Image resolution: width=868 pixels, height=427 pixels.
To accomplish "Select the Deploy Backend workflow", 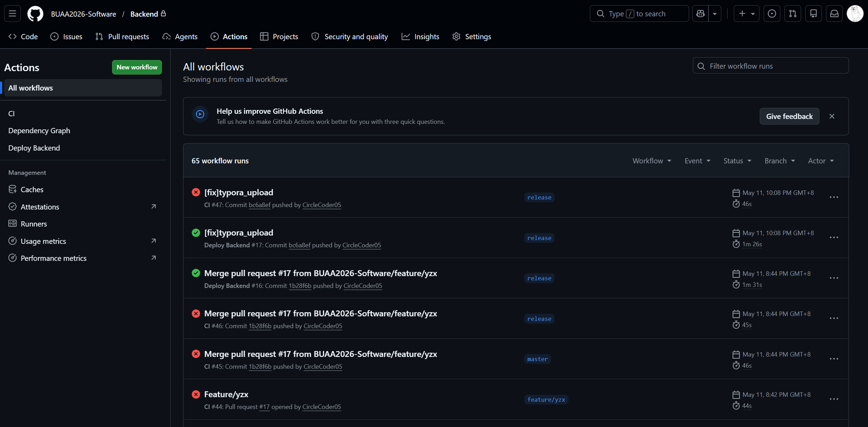I will [83, 148].
